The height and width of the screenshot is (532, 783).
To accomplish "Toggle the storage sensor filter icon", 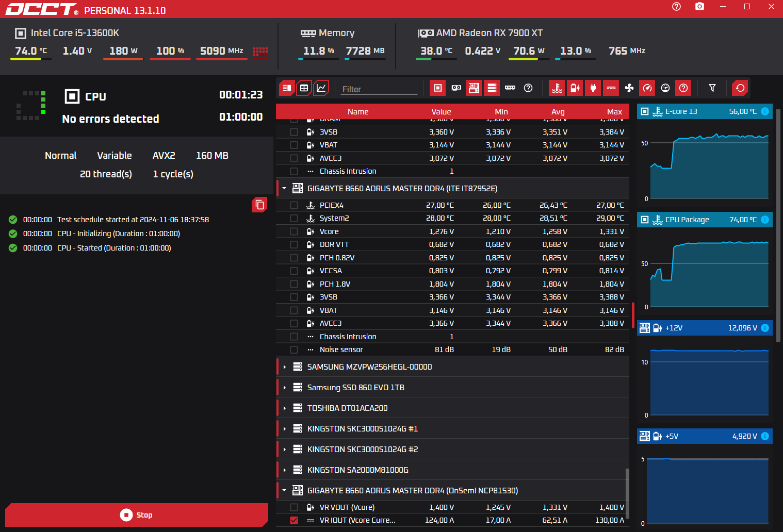I will tap(492, 88).
